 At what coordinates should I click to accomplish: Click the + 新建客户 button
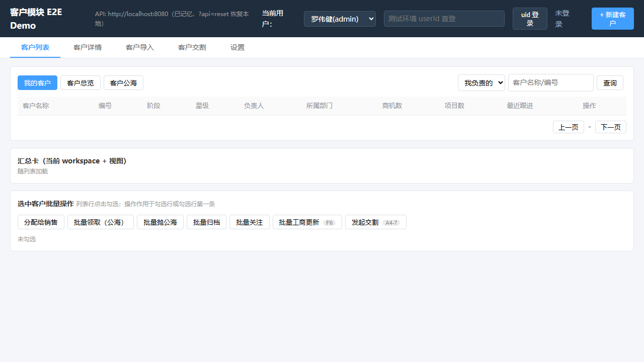coord(613,19)
